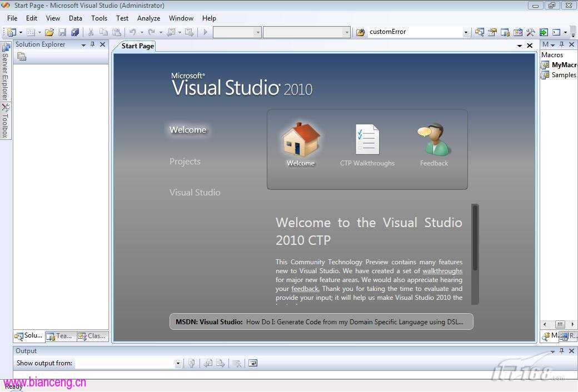Open the Help menu

click(x=209, y=18)
